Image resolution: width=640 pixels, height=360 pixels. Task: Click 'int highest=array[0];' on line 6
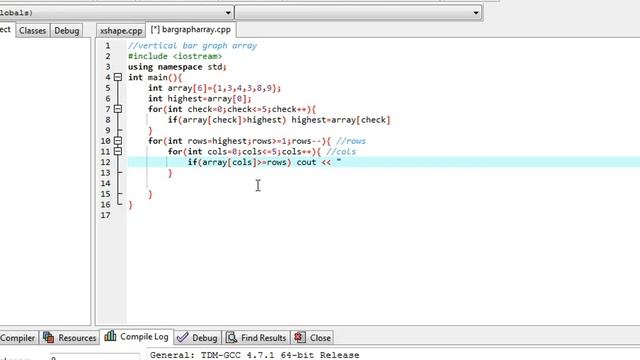coord(200,99)
